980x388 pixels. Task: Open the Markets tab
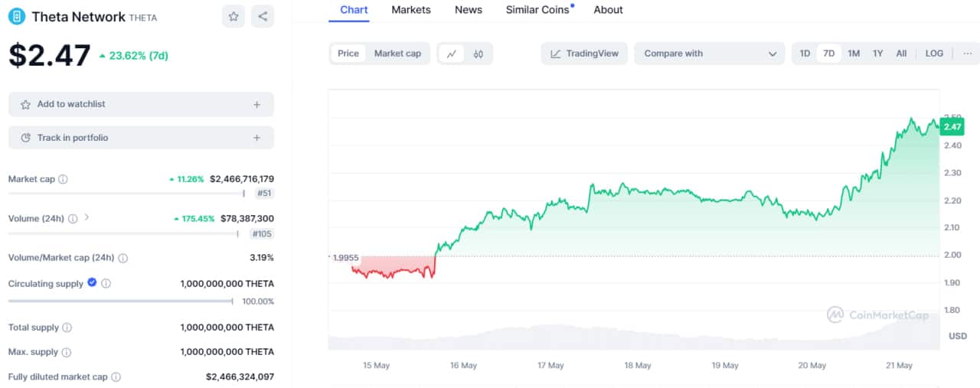[411, 10]
